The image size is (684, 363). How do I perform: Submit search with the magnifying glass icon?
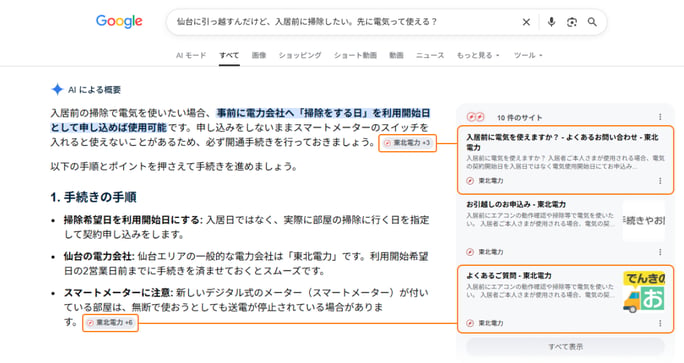coord(592,22)
